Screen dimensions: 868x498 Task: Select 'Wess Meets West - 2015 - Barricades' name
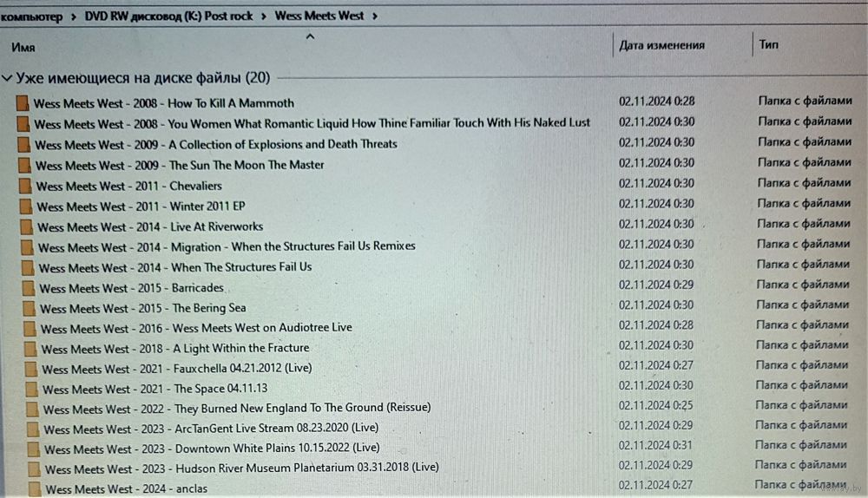pos(131,288)
